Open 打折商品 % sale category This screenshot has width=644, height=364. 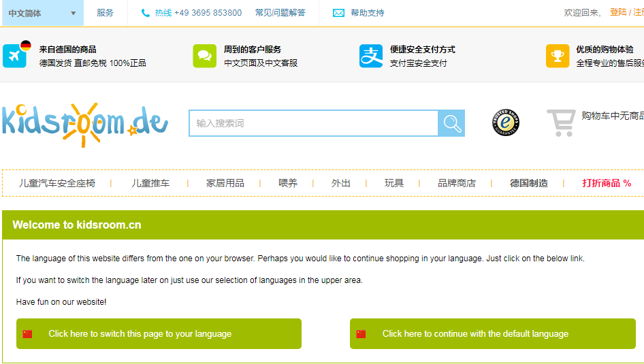[607, 183]
